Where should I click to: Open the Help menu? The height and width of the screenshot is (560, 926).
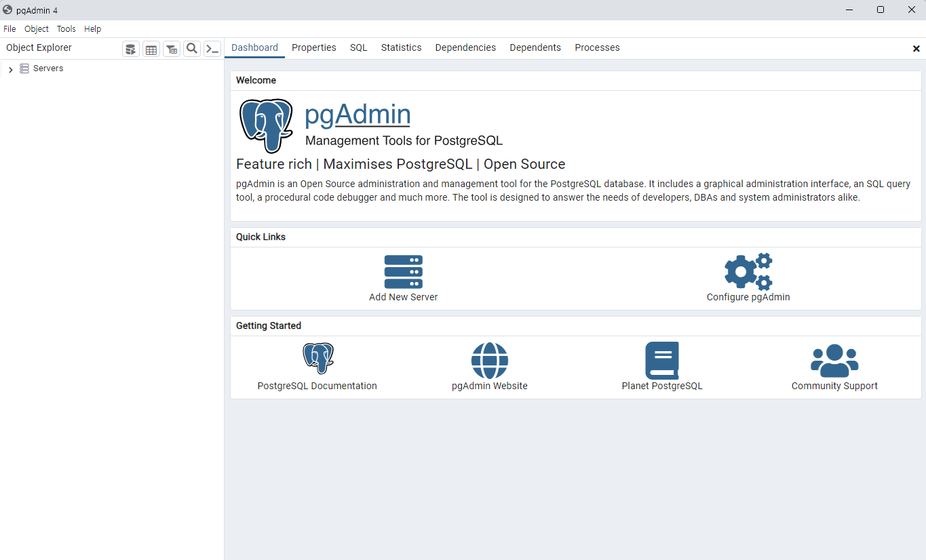(x=93, y=29)
